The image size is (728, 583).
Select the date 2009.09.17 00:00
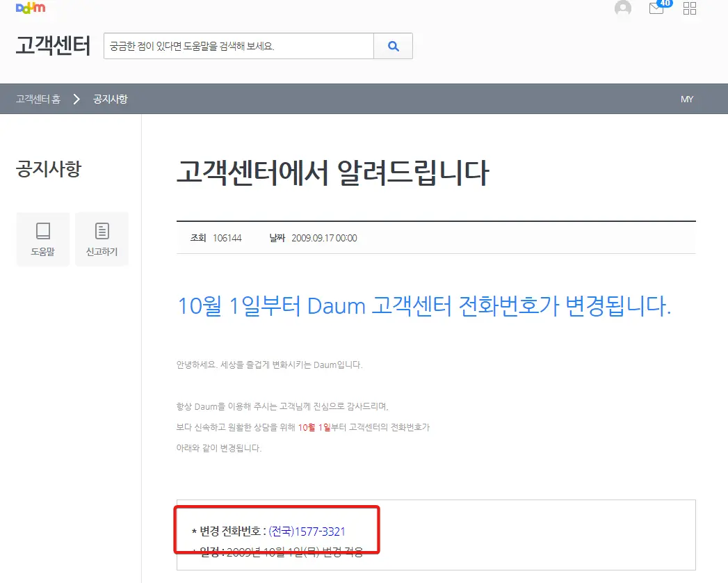pos(324,238)
